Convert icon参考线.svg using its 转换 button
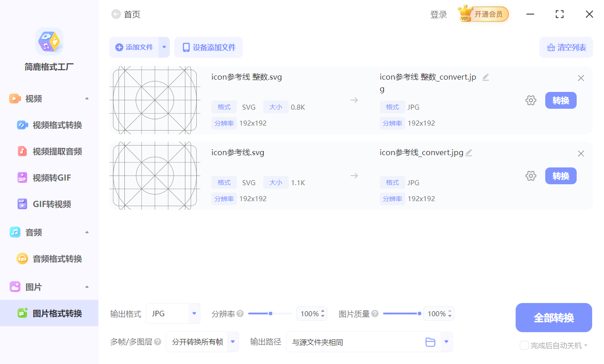 click(x=561, y=176)
